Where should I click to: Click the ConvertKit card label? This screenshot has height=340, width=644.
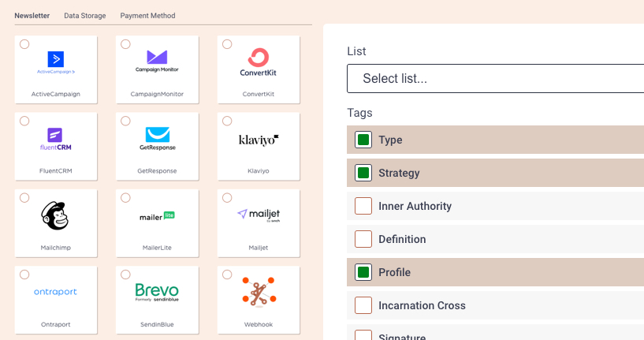pos(259,94)
